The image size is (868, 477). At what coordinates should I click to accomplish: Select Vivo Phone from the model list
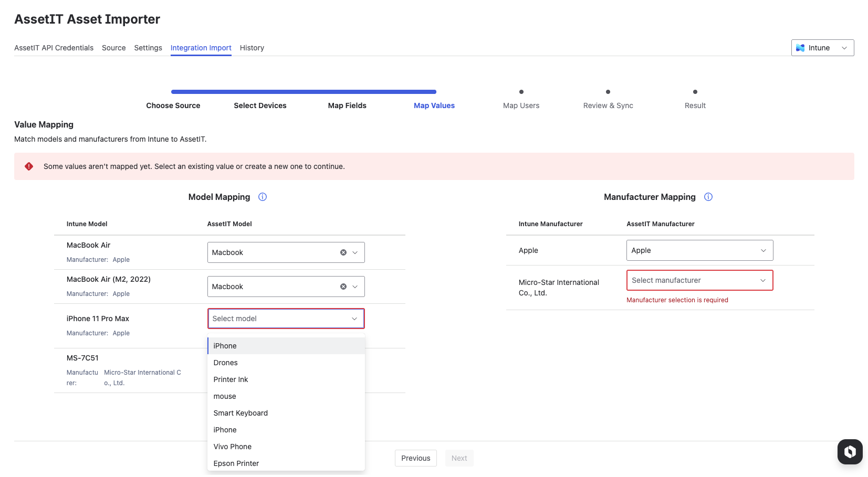coord(233,447)
